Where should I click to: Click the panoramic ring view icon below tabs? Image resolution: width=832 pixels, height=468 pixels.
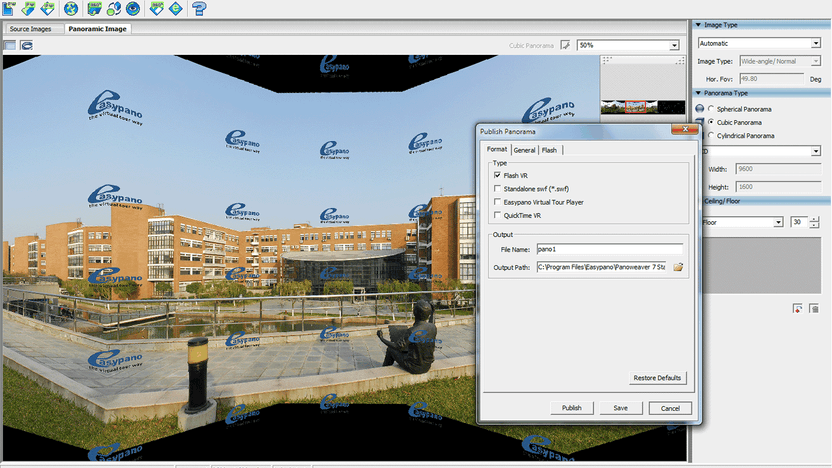pos(27,45)
